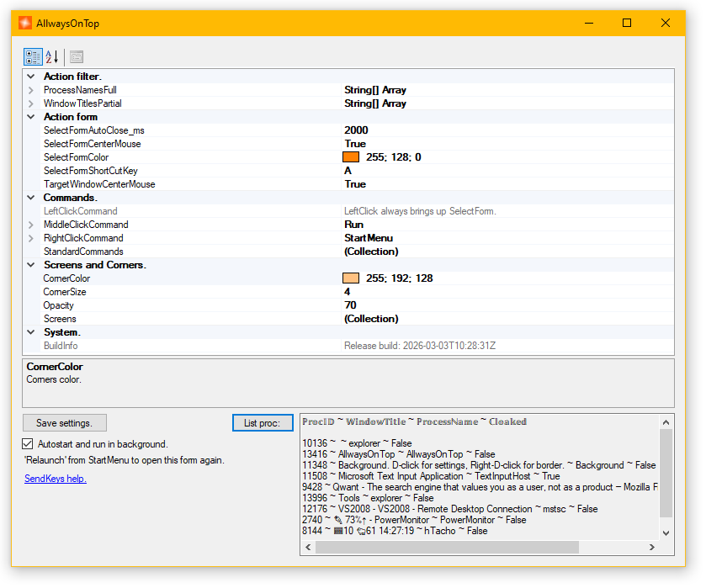Select the SelectFormColor property name
Image resolution: width=706 pixels, height=588 pixels.
tap(76, 157)
